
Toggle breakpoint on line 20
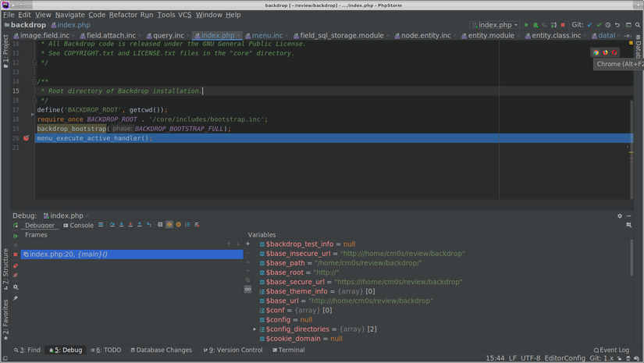pyautogui.click(x=27, y=138)
